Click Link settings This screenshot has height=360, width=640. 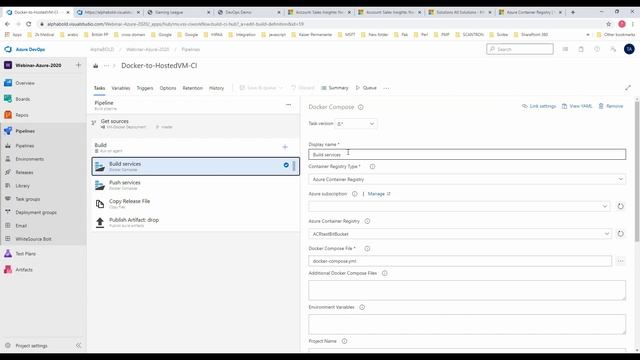(539, 106)
